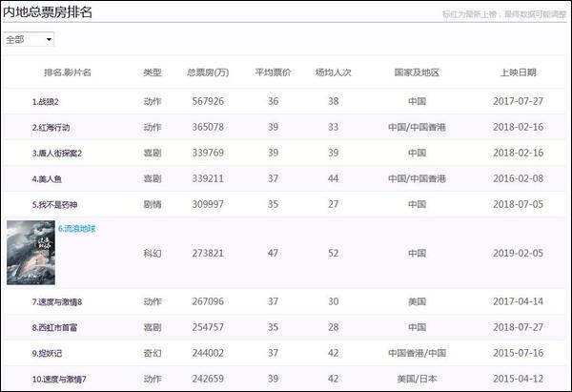Click the 排名.影片名 column header
Image resolution: width=572 pixels, height=392 pixels.
(68, 72)
